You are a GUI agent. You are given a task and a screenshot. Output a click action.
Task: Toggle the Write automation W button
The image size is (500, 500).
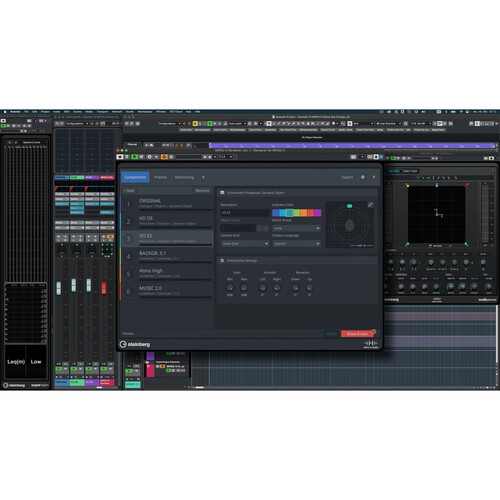point(141,157)
